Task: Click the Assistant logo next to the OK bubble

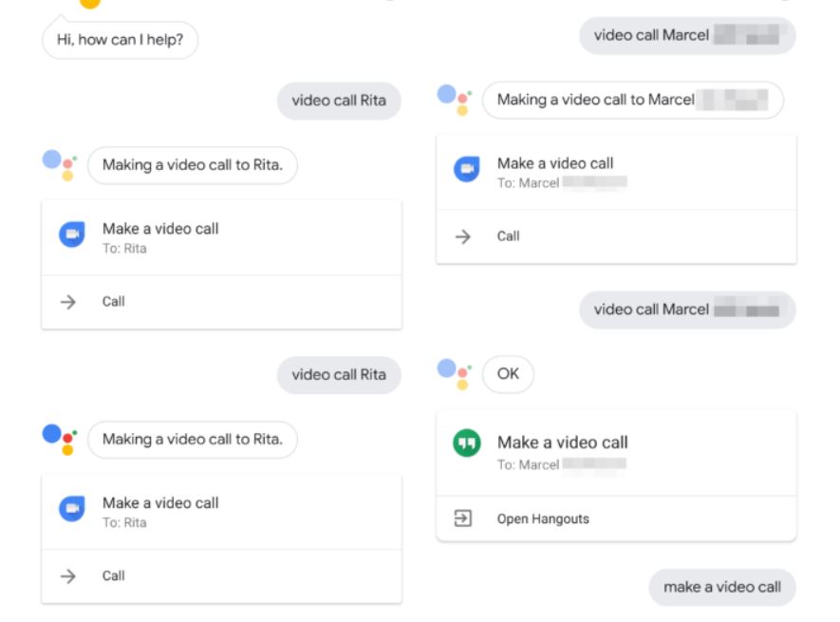Action: [453, 373]
